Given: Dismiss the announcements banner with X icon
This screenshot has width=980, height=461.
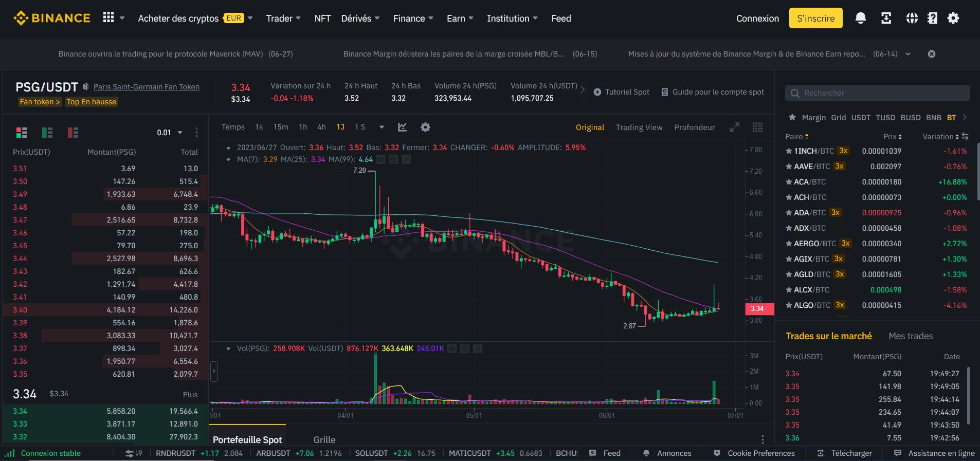Looking at the screenshot, I should (931, 54).
